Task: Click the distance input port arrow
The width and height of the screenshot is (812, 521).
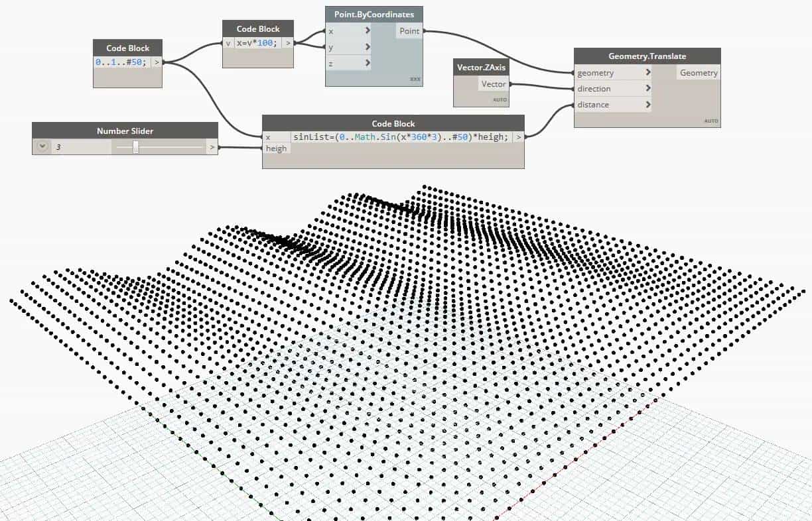Action: click(647, 104)
